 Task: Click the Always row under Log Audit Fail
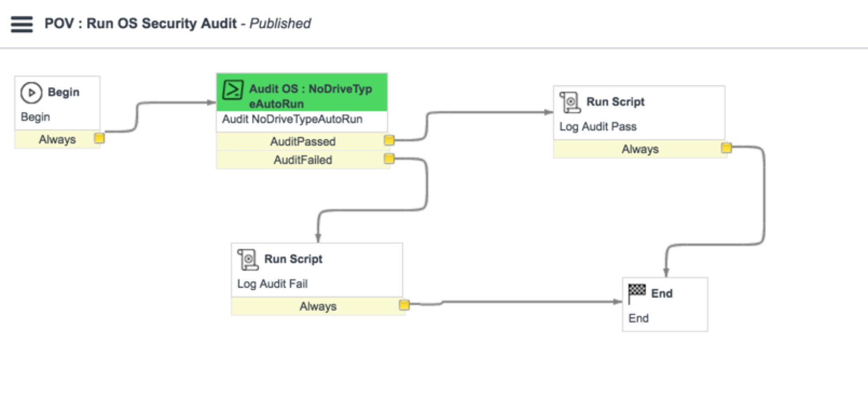pos(318,306)
